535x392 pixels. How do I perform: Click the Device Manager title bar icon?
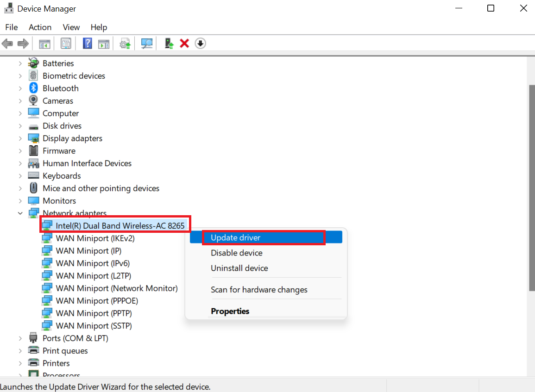(x=8, y=8)
